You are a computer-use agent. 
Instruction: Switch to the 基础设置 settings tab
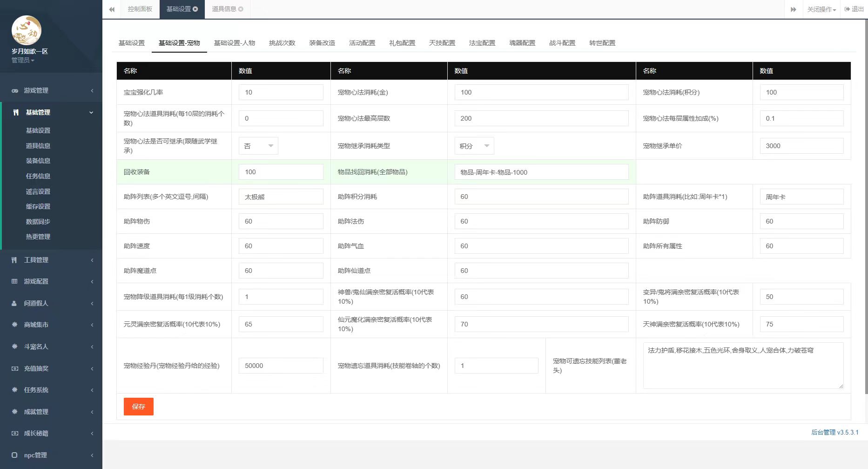pos(132,43)
